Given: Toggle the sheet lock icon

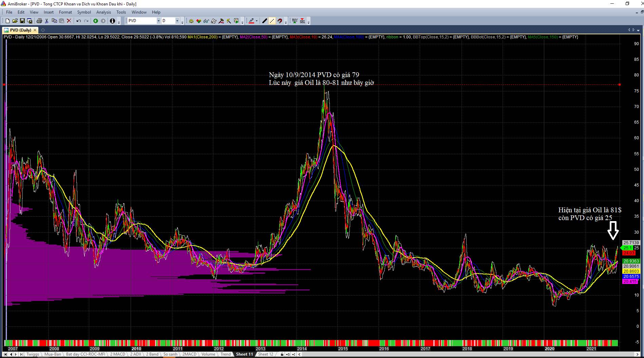Looking at the screenshot, I should pyautogui.click(x=282, y=354).
